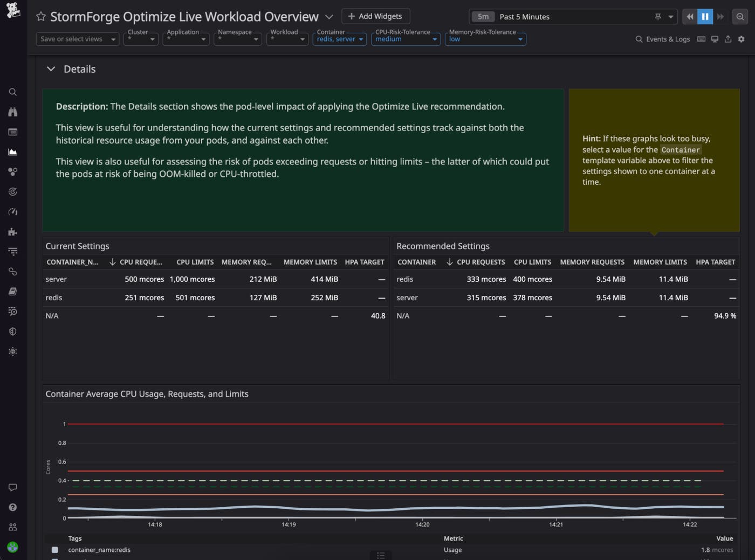755x560 pixels.
Task: Open the Container template variable dropdown
Action: click(x=340, y=39)
